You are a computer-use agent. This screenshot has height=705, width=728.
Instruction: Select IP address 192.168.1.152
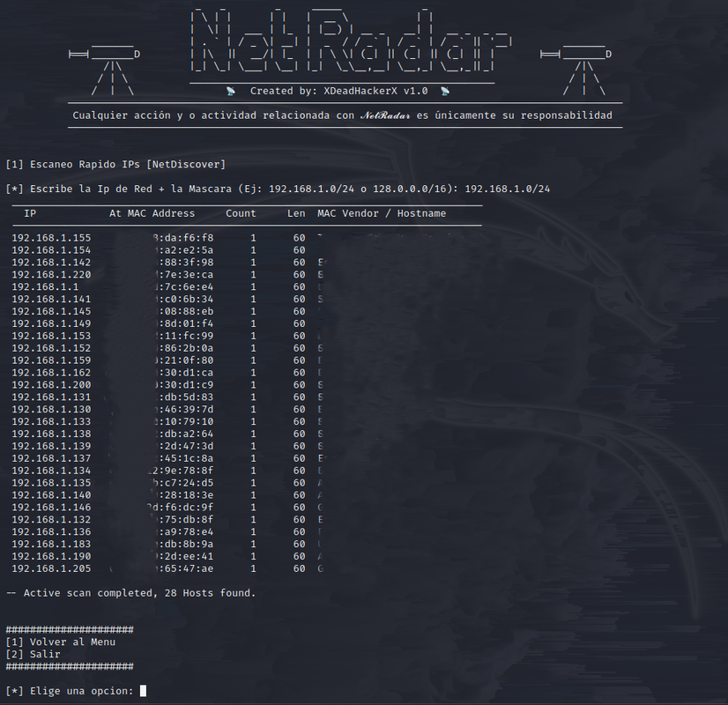pos(51,348)
